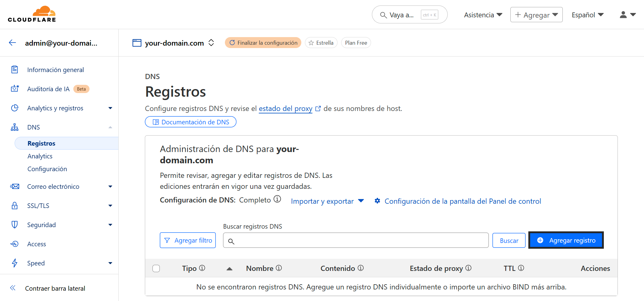Open the Asistencia dropdown menu
This screenshot has height=301, width=644.
pyautogui.click(x=483, y=15)
